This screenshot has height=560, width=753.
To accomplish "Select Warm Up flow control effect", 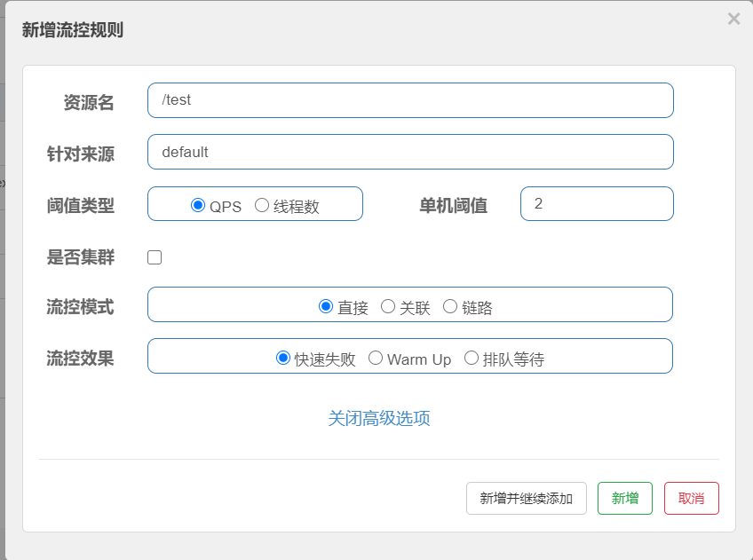I will point(376,358).
